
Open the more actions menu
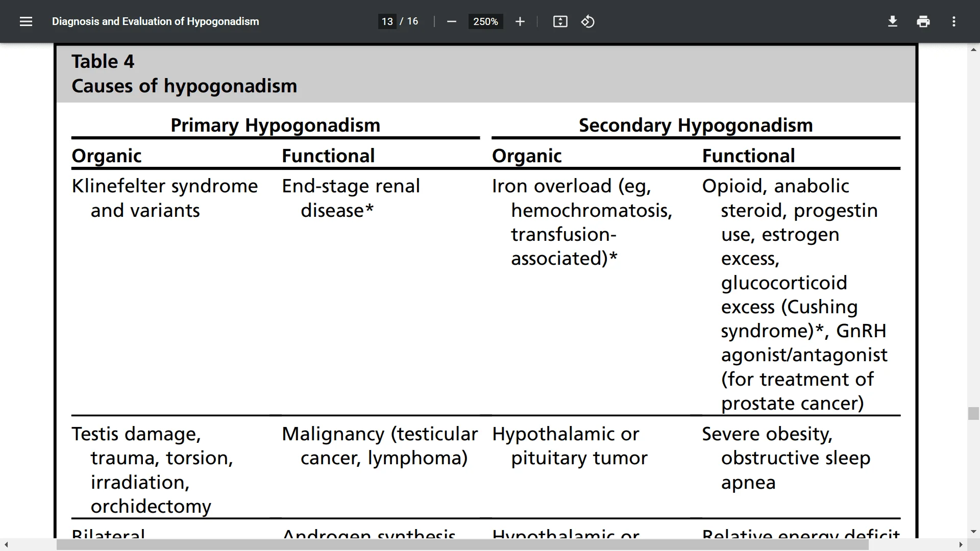tap(954, 21)
